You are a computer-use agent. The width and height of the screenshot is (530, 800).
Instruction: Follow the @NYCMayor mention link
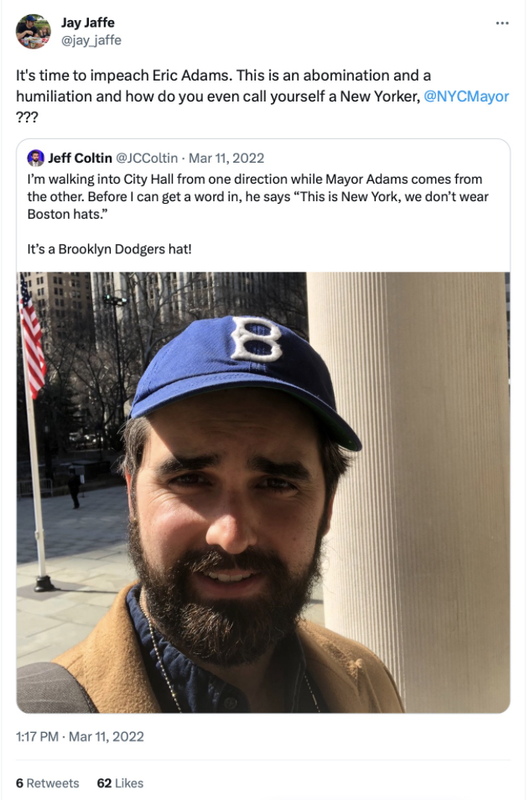(x=466, y=96)
